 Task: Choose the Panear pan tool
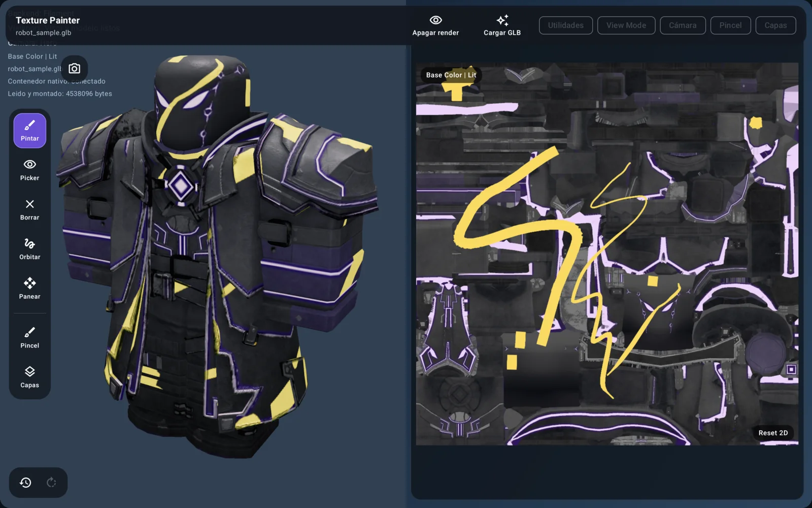pos(29,289)
